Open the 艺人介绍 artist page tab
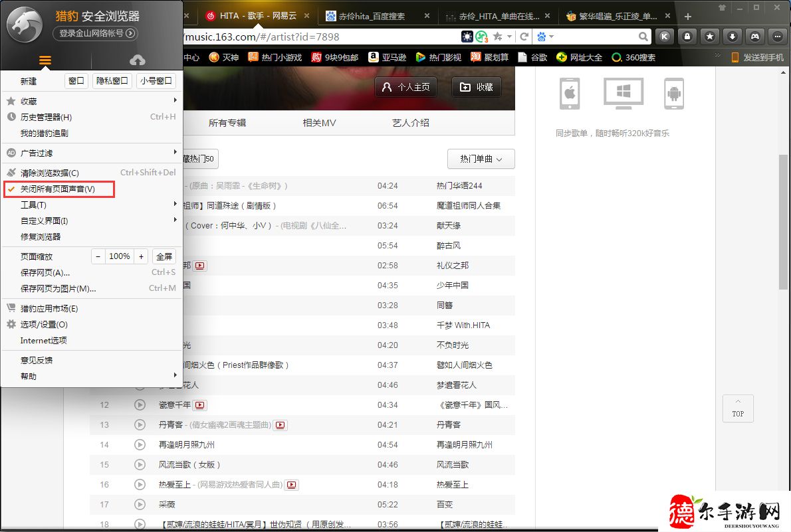The width and height of the screenshot is (791, 532). [410, 122]
